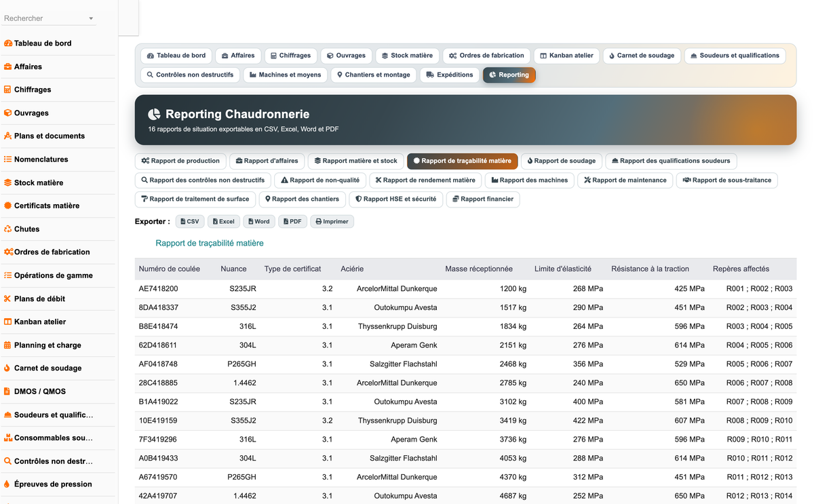This screenshot has height=504, width=814.
Task: Export the report as PDF
Action: click(x=292, y=222)
